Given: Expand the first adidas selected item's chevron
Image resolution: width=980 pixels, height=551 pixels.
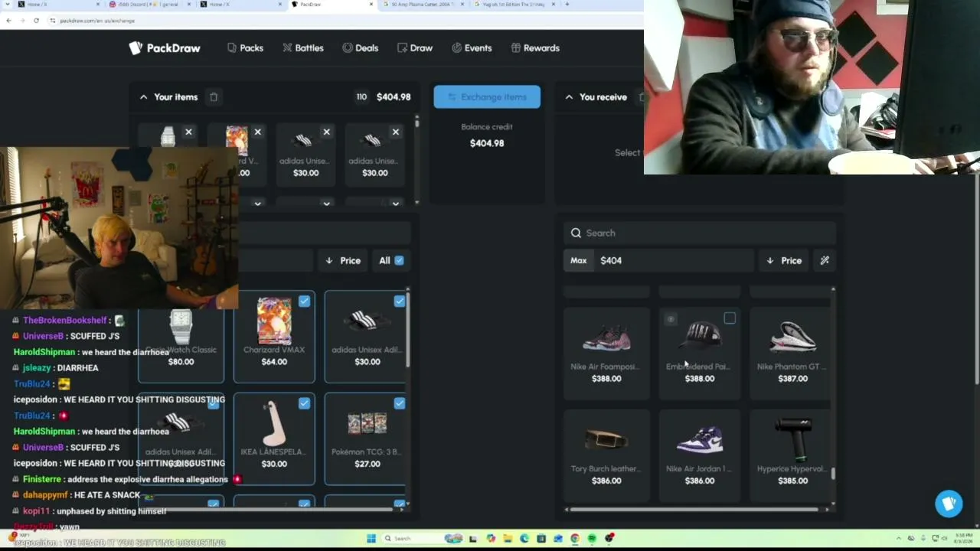Looking at the screenshot, I should click(x=326, y=204).
